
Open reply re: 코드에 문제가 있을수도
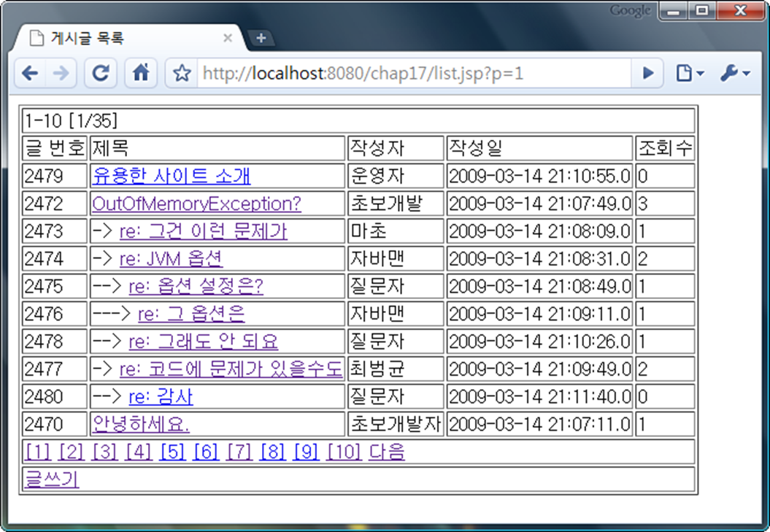click(231, 369)
